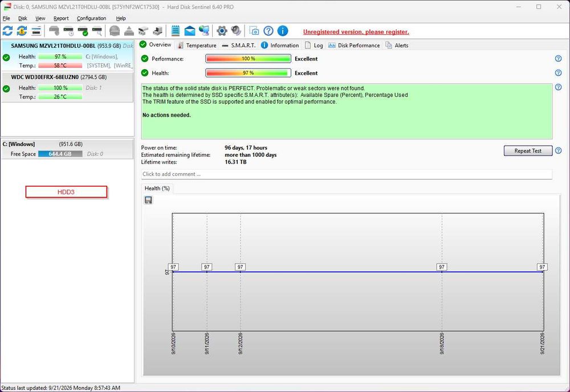Click the eject triangle toolbar icon
The height and width of the screenshot is (392, 570).
129,31
